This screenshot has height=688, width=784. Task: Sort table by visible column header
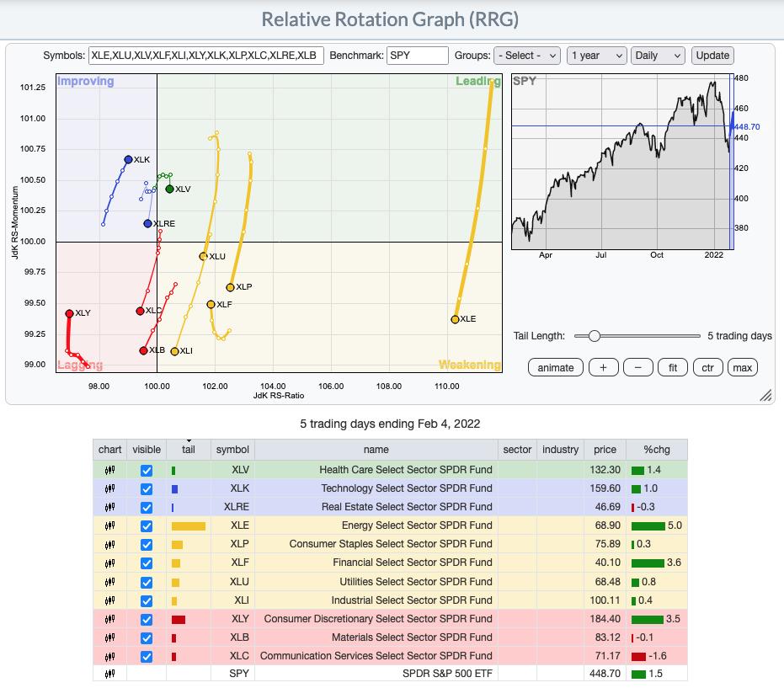pos(147,450)
